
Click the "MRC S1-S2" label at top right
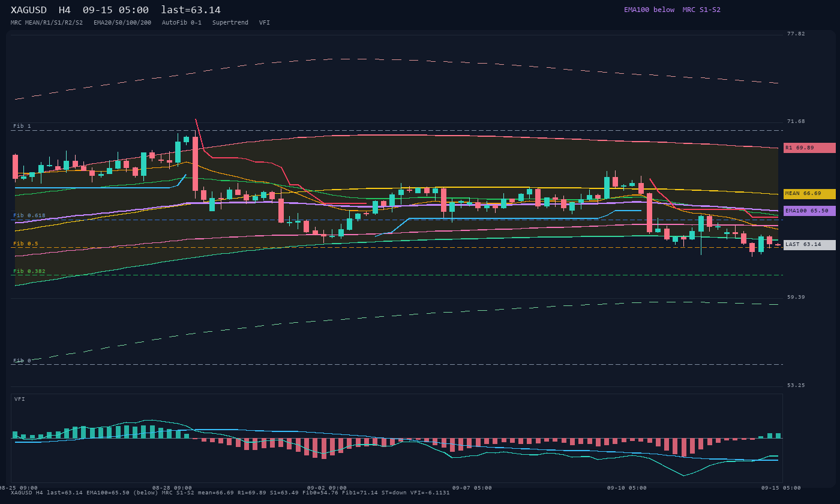701,10
